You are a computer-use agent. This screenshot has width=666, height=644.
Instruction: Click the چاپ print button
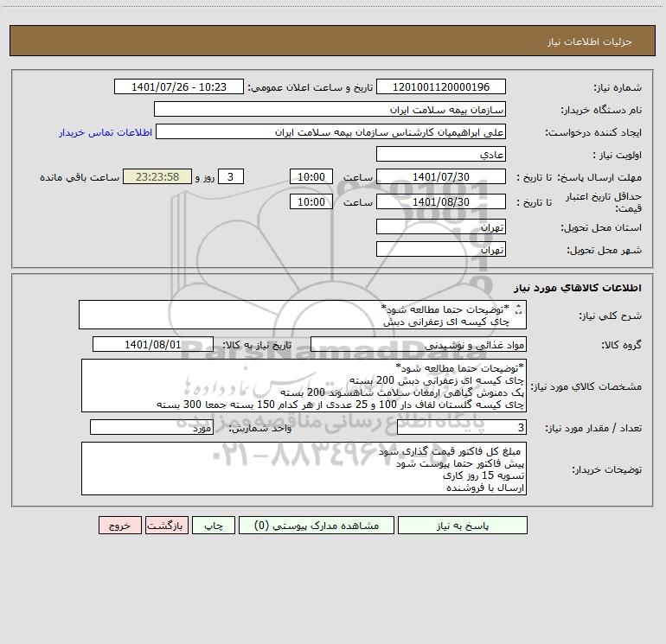[214, 525]
